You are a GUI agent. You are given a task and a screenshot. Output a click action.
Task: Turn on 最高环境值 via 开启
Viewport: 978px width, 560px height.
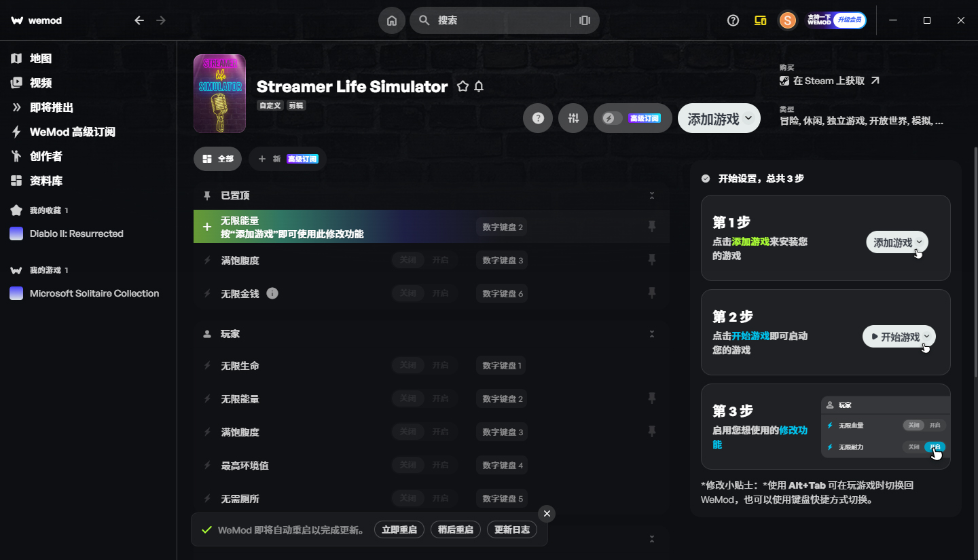tap(441, 465)
